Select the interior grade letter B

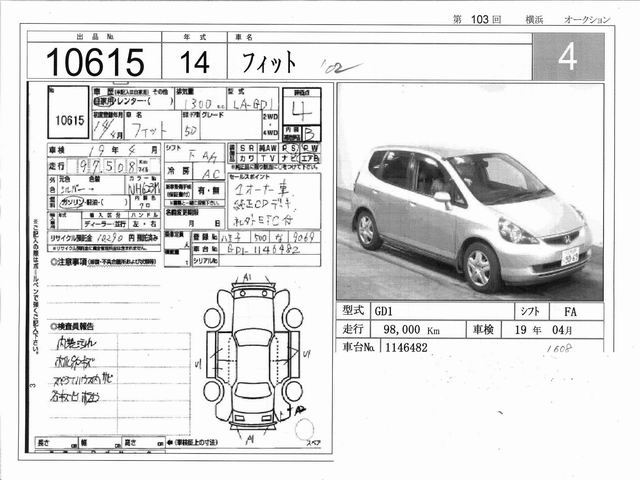tap(310, 133)
